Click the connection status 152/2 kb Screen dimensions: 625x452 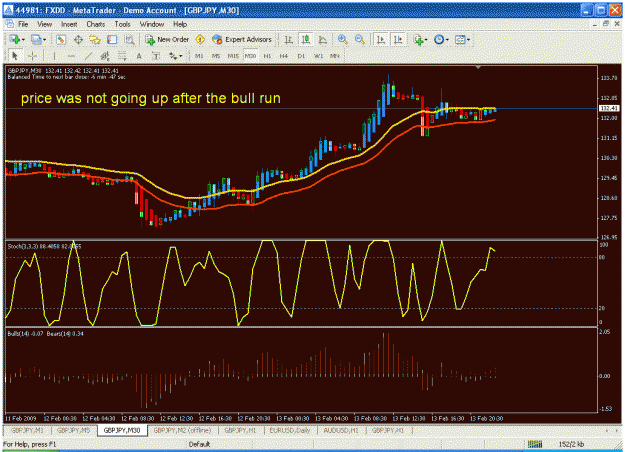point(571,444)
